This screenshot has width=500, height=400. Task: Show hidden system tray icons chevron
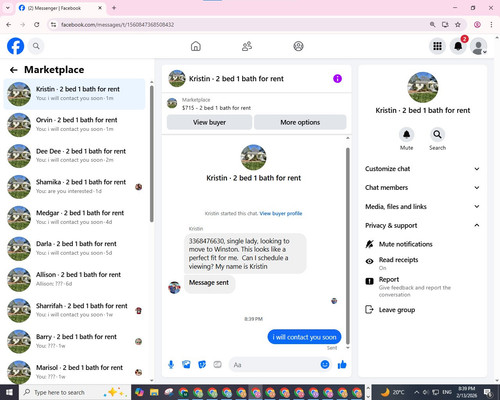click(417, 392)
